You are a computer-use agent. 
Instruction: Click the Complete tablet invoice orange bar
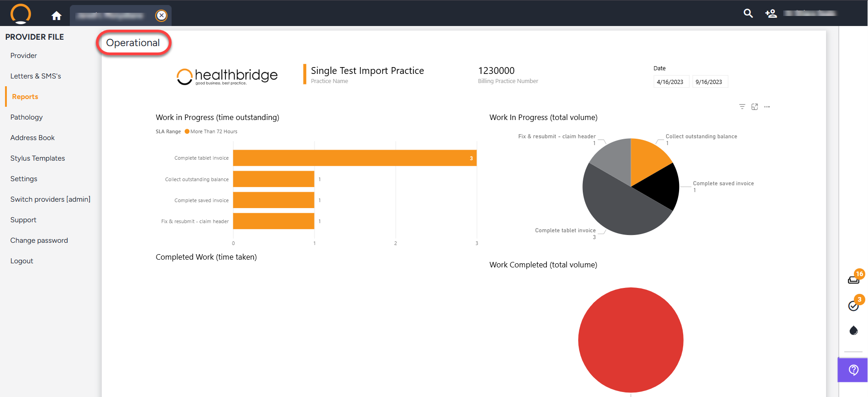pos(354,158)
